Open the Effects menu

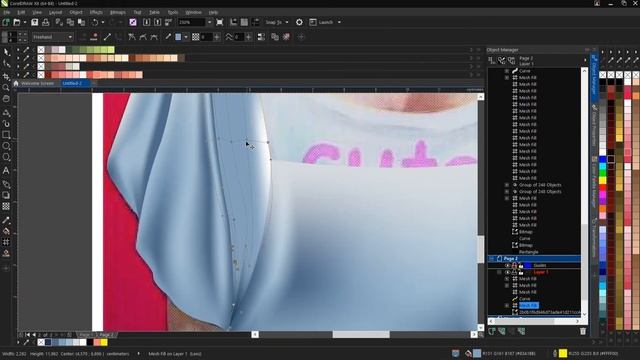(x=96, y=12)
